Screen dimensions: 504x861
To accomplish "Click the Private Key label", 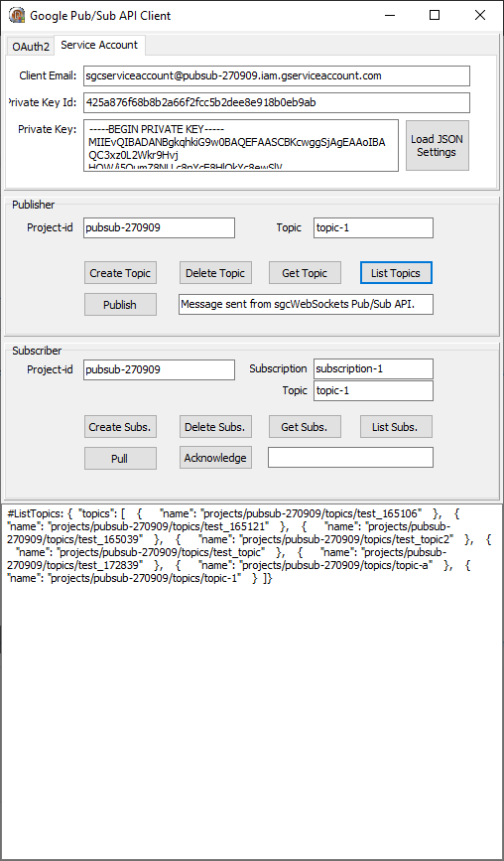I will [48, 129].
